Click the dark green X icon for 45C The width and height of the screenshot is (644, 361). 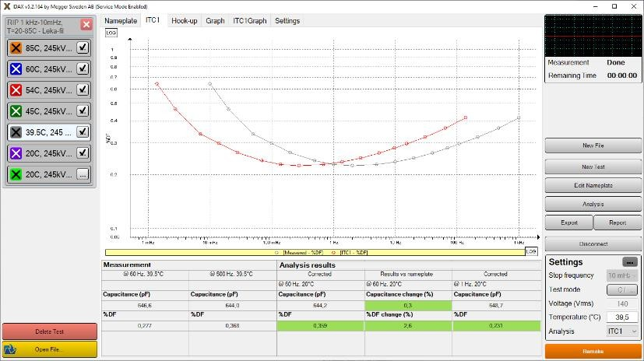coord(15,110)
